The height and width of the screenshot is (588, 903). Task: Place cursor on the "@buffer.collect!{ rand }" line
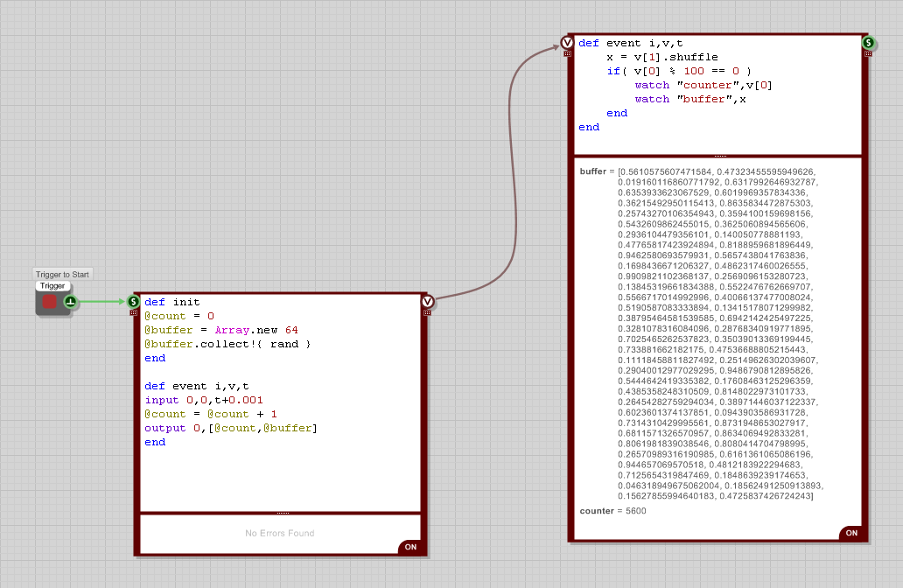pos(227,344)
